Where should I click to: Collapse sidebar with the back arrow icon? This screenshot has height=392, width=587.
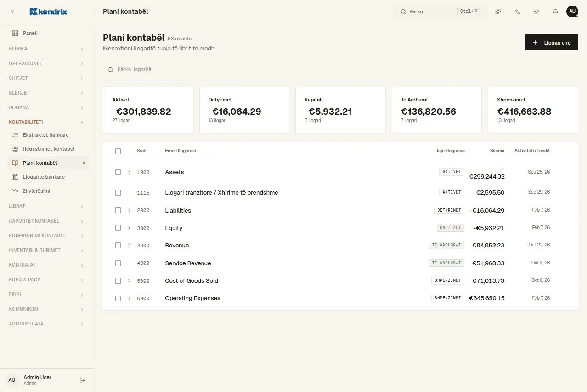pos(12,11)
